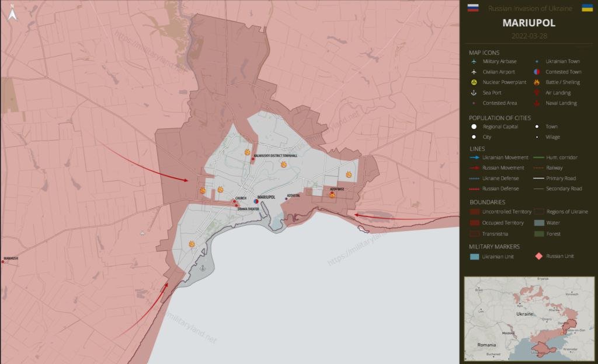The image size is (598, 364).
Task: Click the Kalmiuskyi District Townhall marker
Action: [252, 159]
